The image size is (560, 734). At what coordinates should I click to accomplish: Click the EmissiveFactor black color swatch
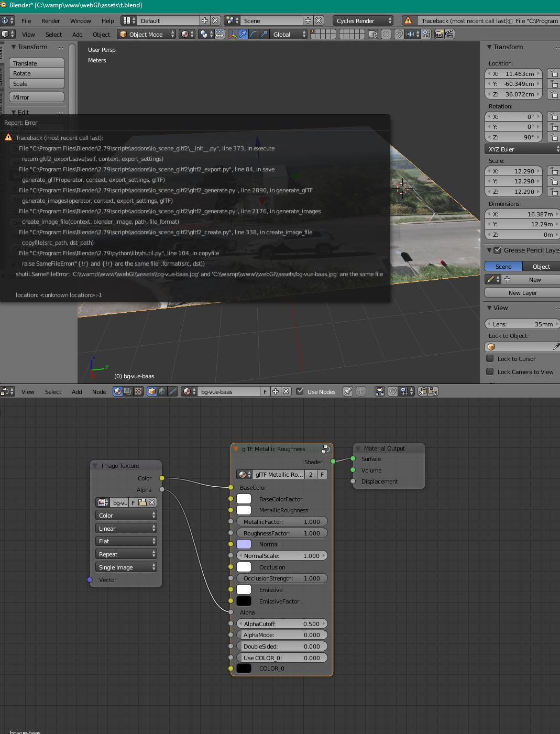tap(244, 601)
